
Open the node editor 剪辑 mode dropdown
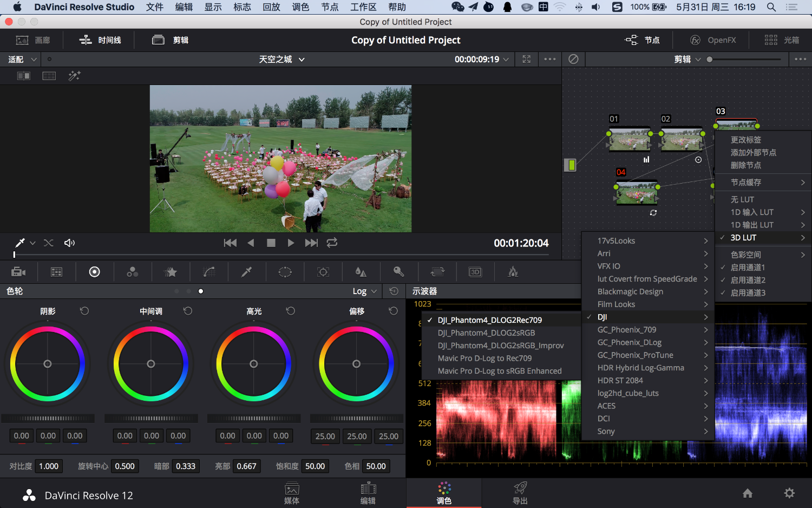pos(687,59)
